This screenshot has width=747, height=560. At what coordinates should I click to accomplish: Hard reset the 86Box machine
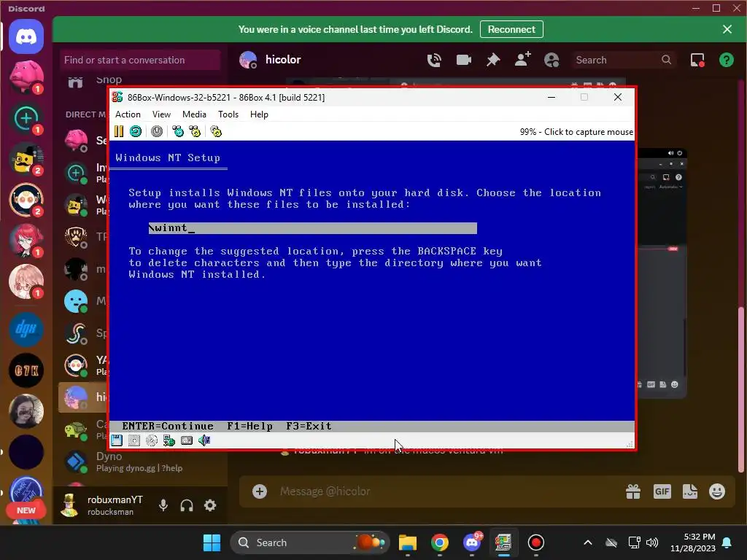tap(136, 131)
